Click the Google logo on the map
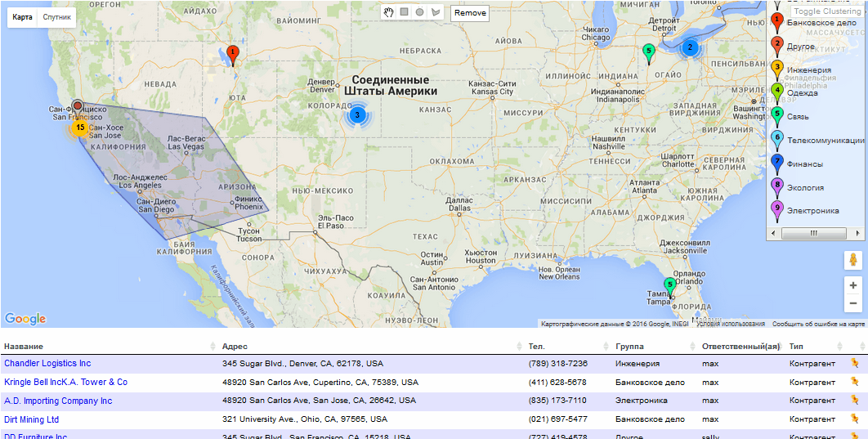 point(25,319)
